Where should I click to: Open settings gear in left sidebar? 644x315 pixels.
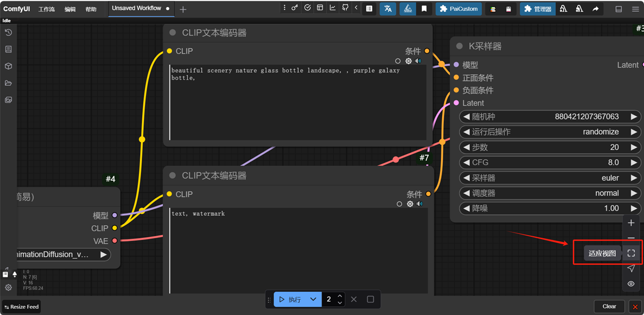[x=8, y=287]
